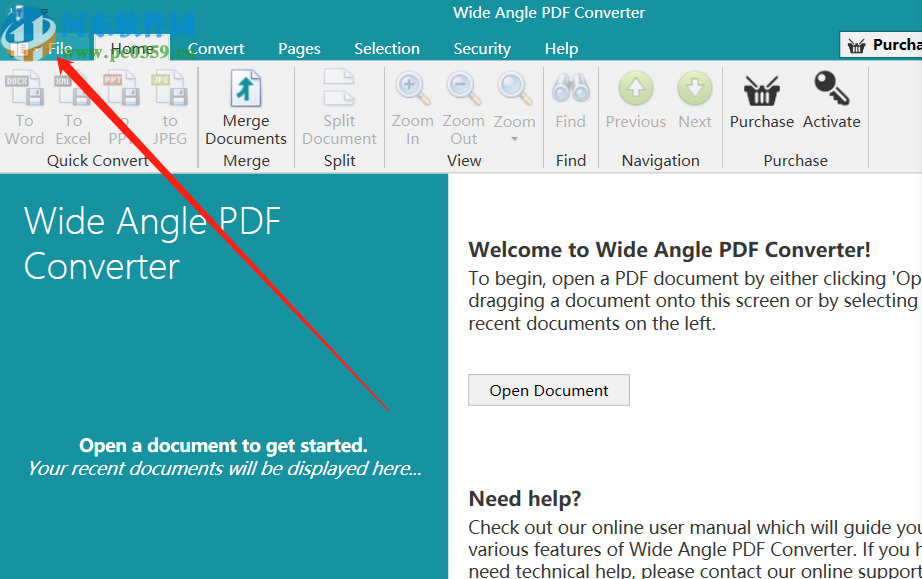The image size is (922, 579).
Task: Switch to the Convert ribbon tab
Action: 216,48
